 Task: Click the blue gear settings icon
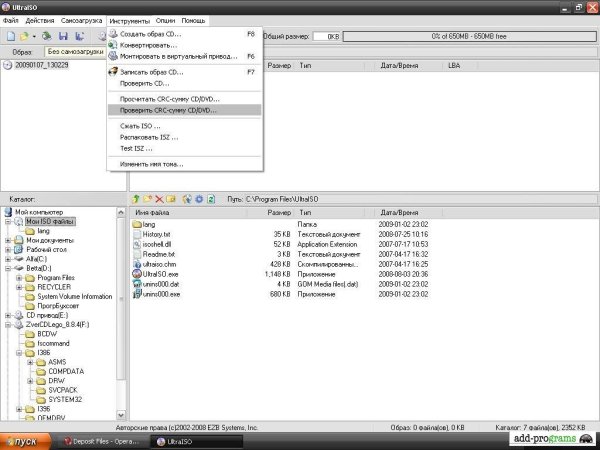(199, 199)
